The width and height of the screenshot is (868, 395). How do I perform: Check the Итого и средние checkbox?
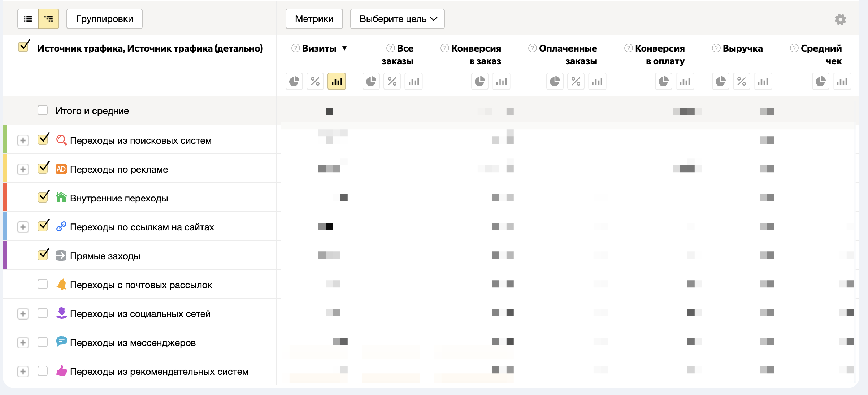[43, 110]
